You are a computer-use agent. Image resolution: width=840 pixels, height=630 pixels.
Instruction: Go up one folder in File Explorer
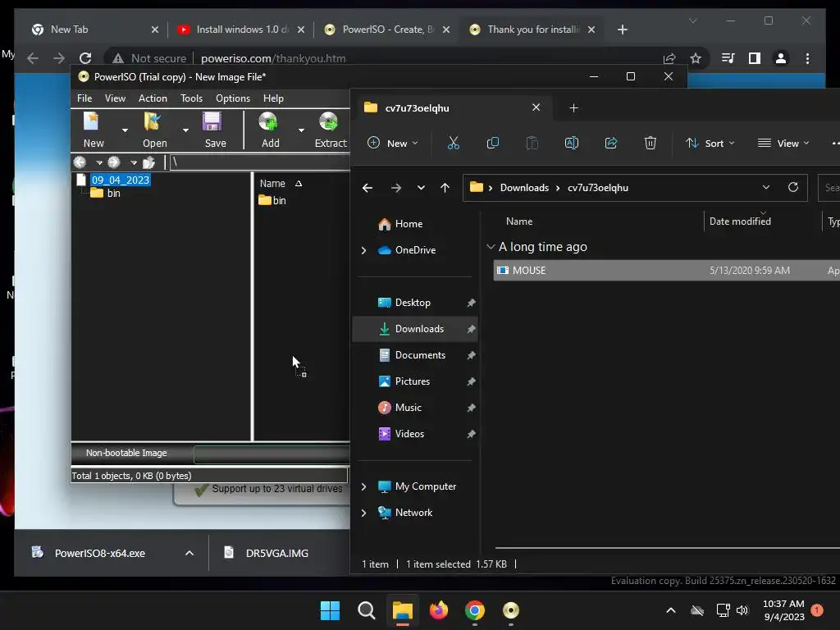pos(445,188)
